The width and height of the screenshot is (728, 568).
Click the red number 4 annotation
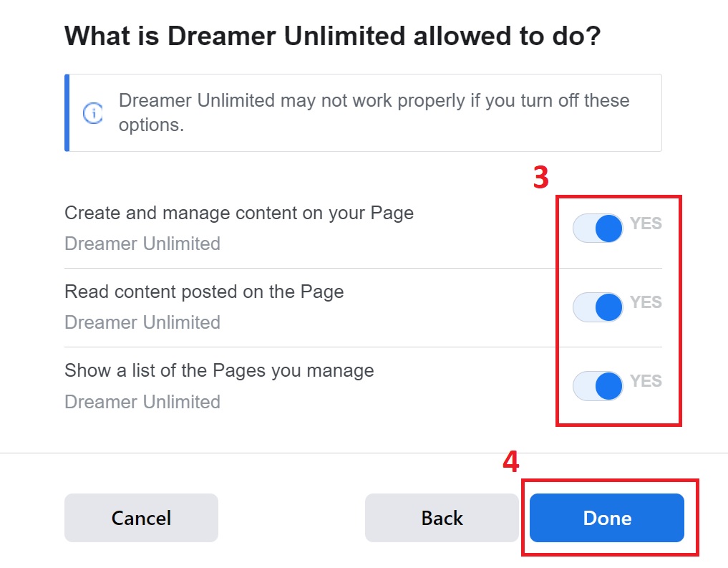pos(511,462)
